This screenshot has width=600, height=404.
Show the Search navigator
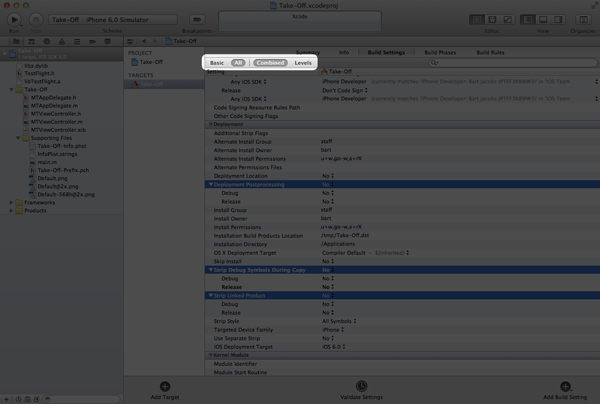[x=47, y=41]
